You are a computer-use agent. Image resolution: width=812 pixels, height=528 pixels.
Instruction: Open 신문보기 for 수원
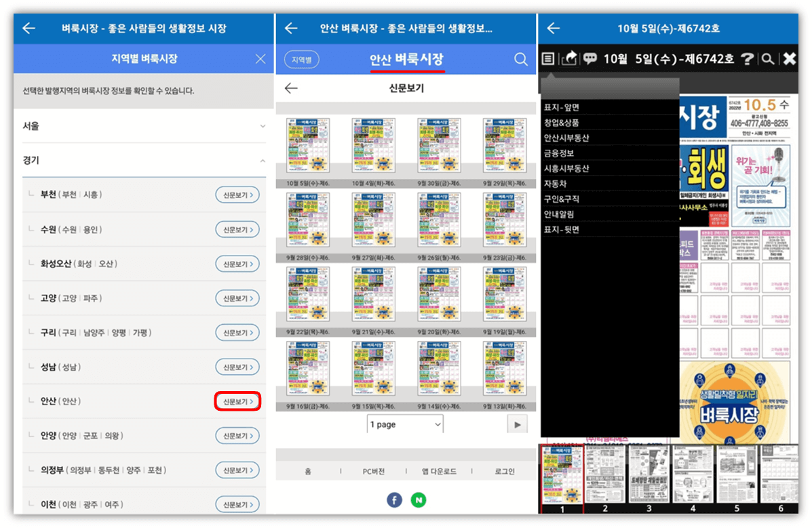coord(237,229)
